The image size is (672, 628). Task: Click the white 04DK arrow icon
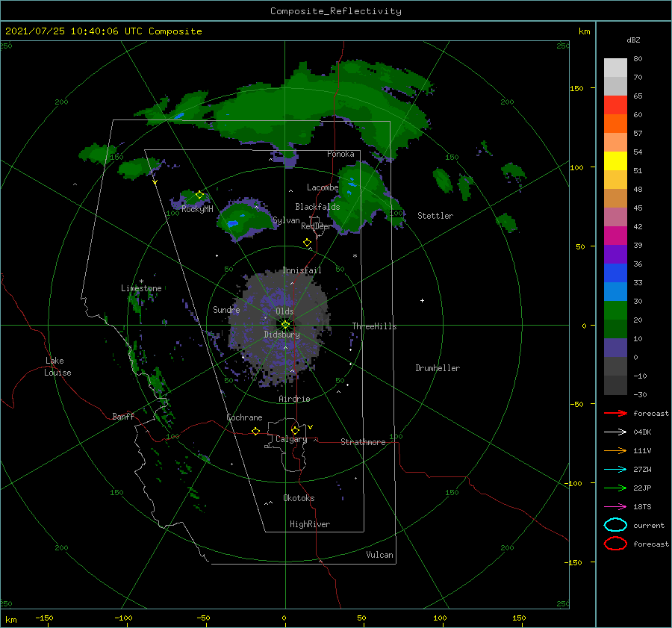coord(615,432)
